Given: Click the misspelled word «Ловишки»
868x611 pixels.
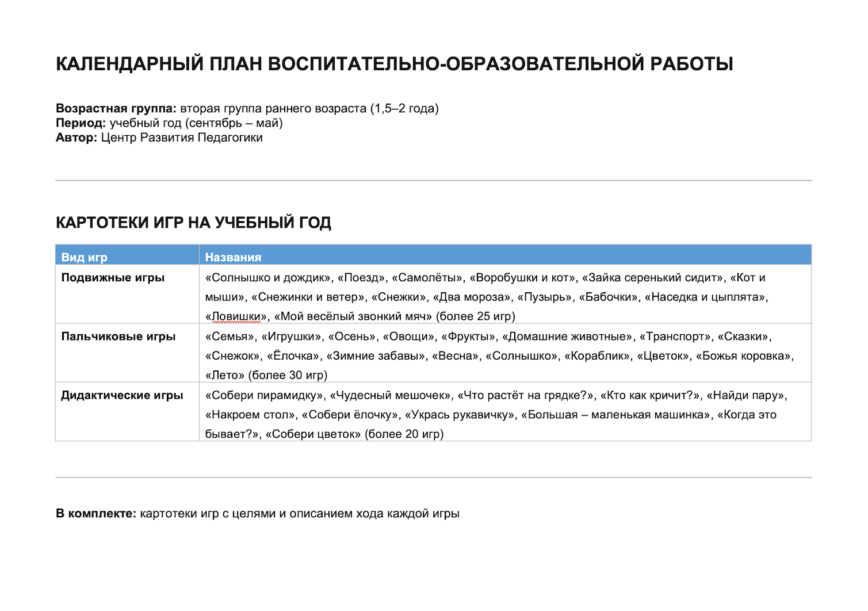Looking at the screenshot, I should tap(236, 316).
